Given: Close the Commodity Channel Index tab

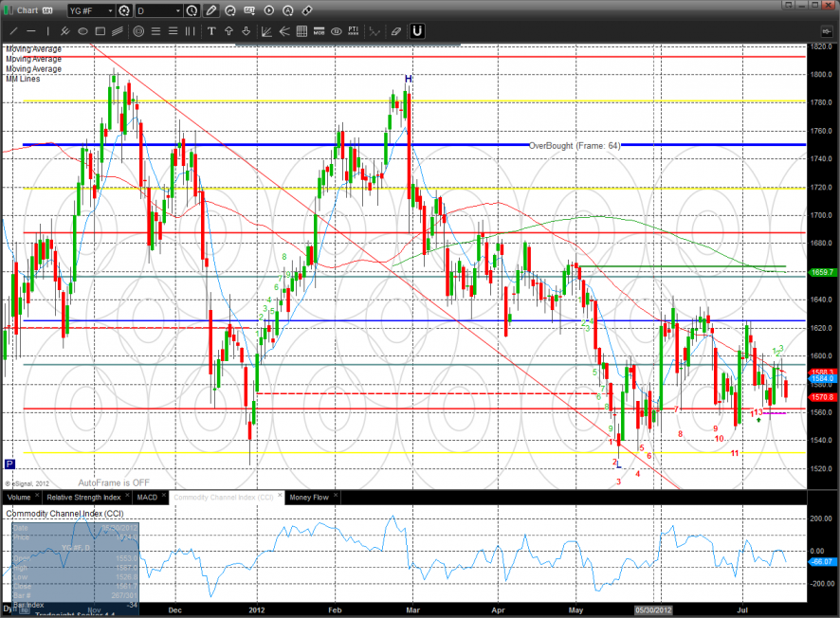Looking at the screenshot, I should 280,496.
